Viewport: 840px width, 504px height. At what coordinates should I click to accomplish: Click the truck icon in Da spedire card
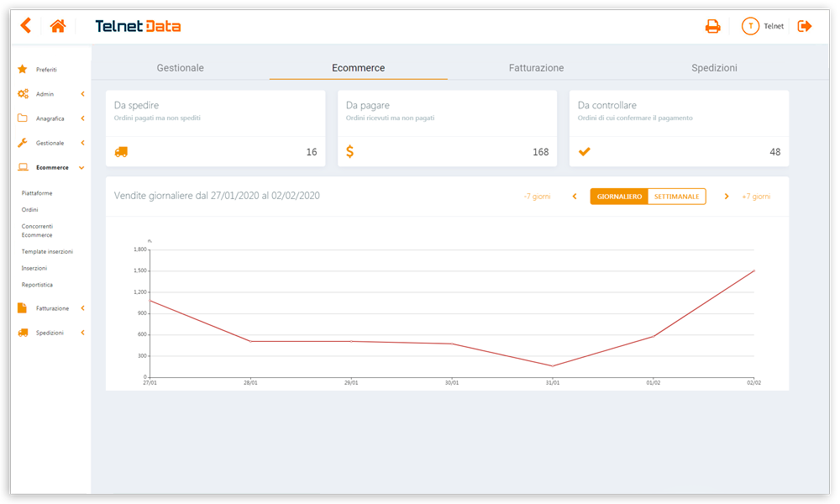point(121,152)
